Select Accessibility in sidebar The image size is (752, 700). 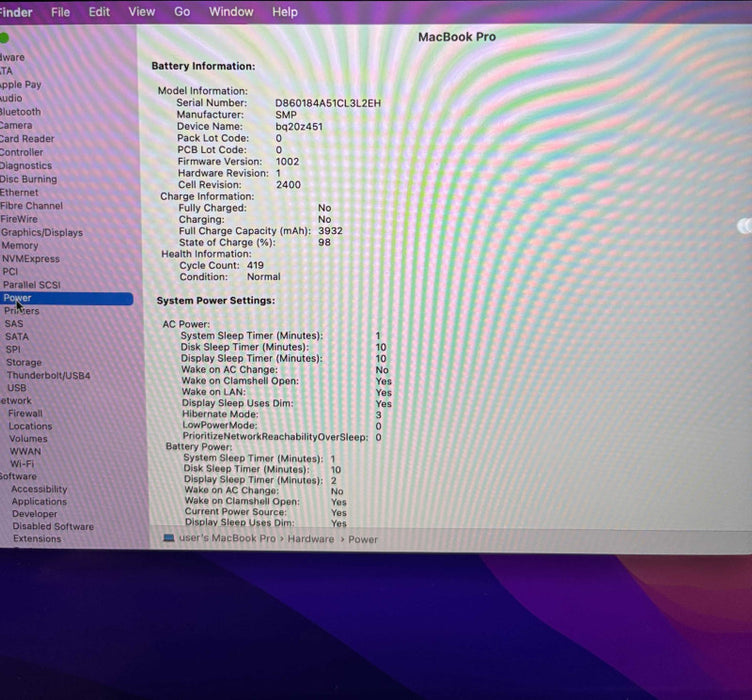tap(39, 489)
